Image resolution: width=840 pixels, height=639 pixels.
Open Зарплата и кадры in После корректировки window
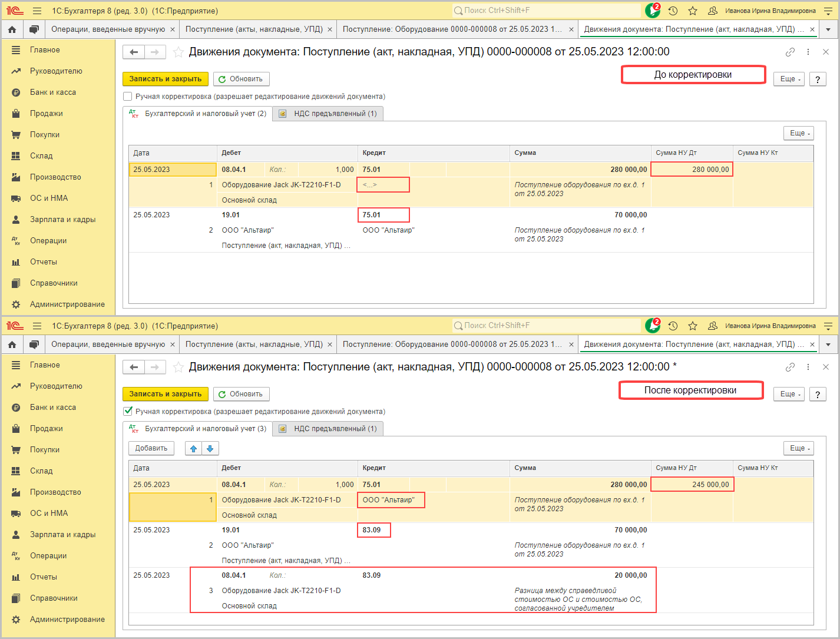[62, 535]
